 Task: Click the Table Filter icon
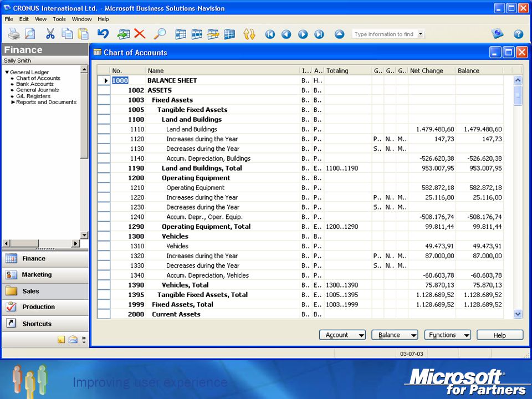coord(197,34)
